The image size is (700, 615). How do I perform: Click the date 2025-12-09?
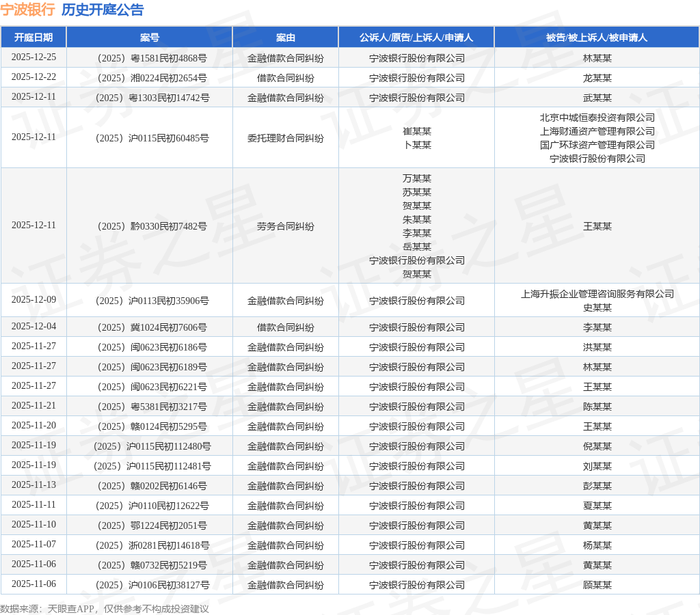coord(34,299)
